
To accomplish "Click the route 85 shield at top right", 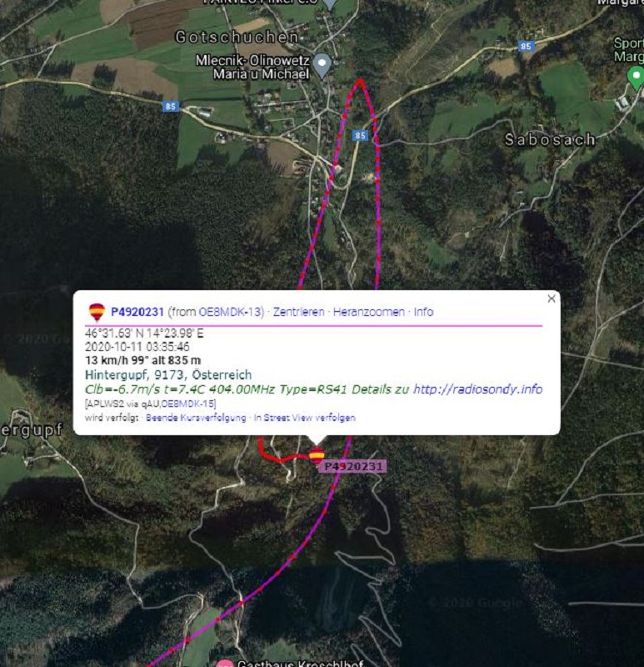I will point(526,47).
